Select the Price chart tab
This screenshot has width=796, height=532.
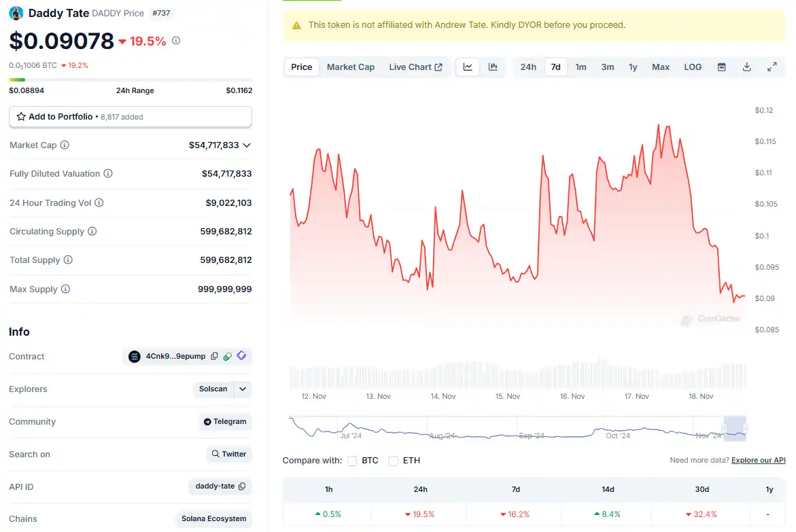(x=302, y=67)
